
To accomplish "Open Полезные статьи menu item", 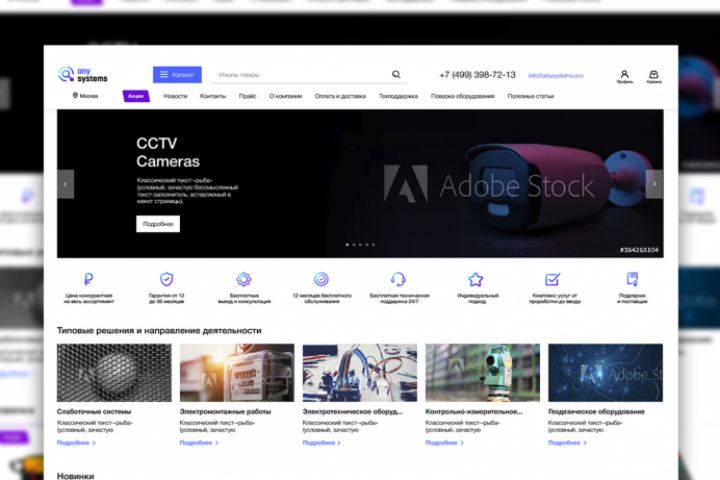I will pos(530,96).
